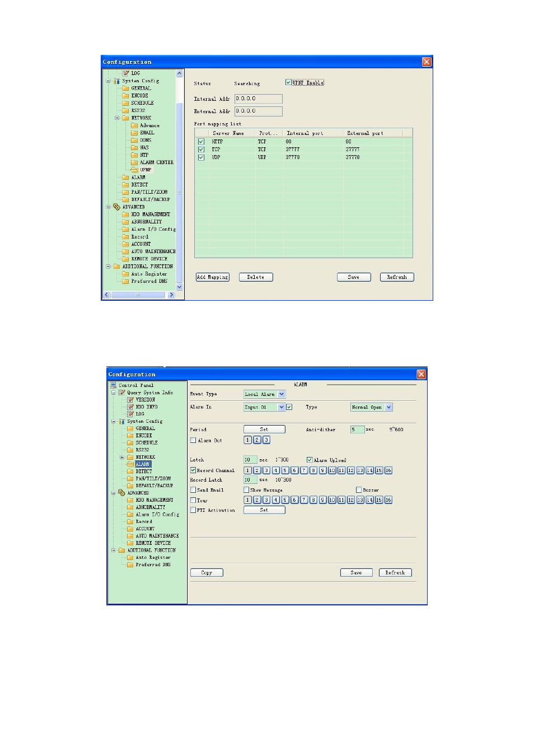Click the Anti-dither seconds input field
Image resolution: width=534 pixels, height=756 pixels.
point(357,430)
